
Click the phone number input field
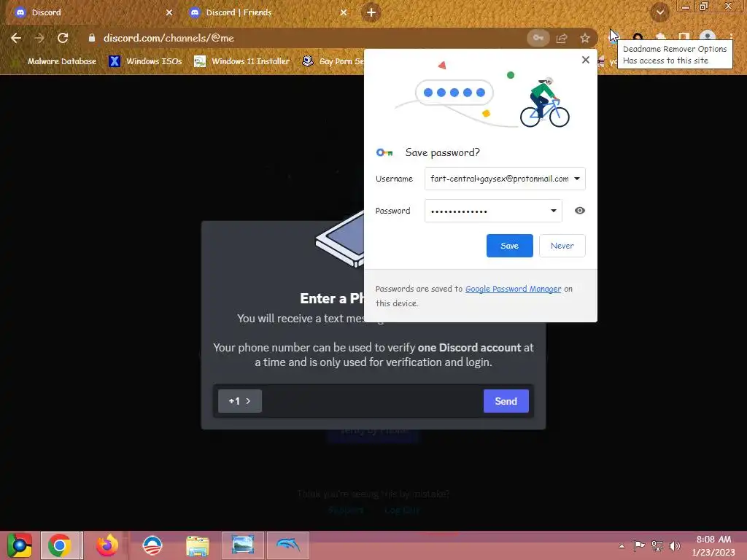tap(371, 401)
